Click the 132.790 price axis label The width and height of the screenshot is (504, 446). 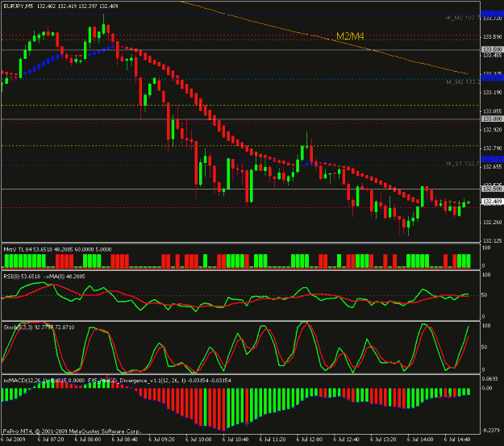(x=492, y=148)
